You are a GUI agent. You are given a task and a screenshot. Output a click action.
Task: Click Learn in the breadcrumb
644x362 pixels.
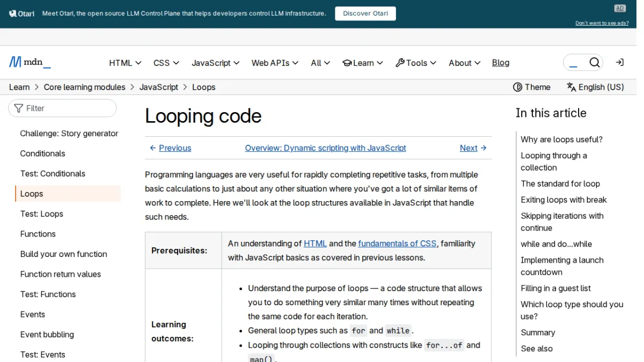(x=19, y=87)
